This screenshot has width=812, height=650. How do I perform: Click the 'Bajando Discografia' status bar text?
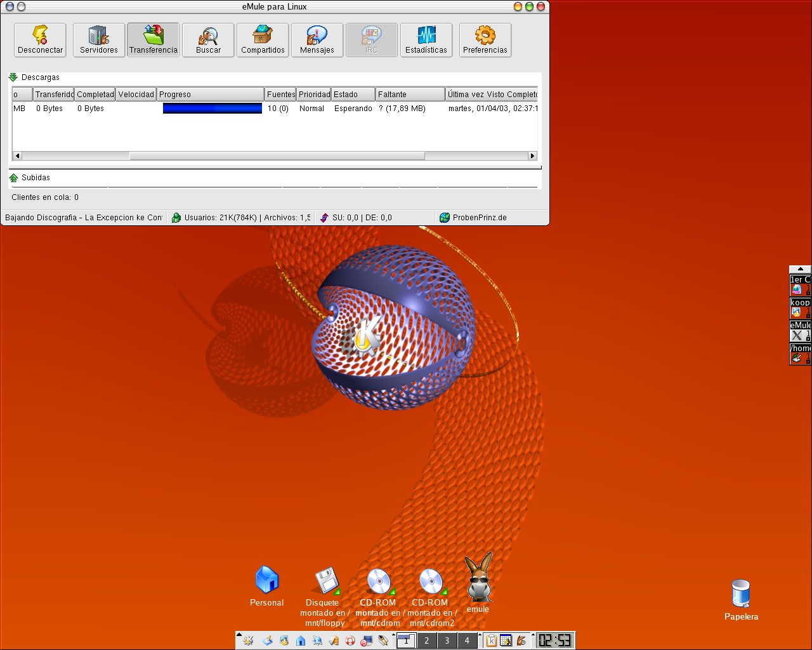(x=84, y=218)
